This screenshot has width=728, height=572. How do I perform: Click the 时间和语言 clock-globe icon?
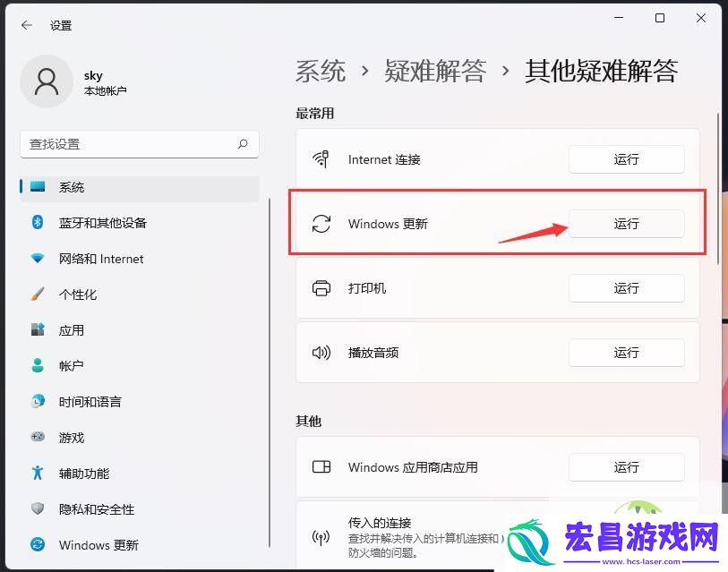(38, 401)
